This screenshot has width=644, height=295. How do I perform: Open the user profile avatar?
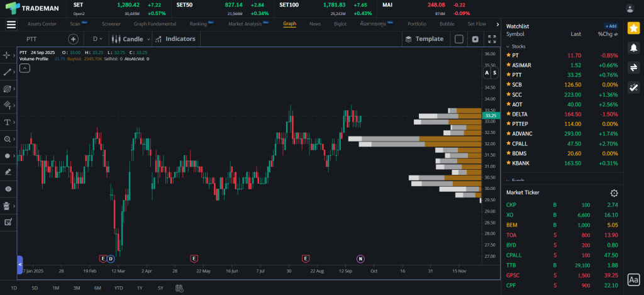point(630,8)
